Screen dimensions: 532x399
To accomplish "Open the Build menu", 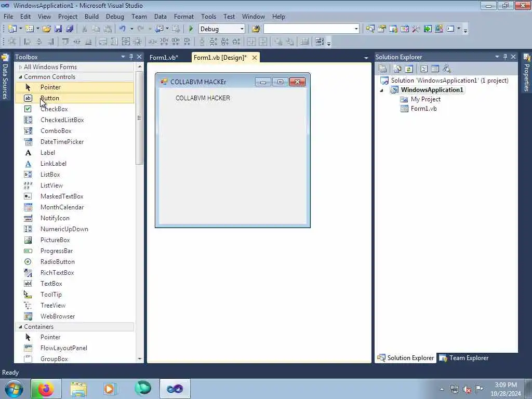I will 91,16.
